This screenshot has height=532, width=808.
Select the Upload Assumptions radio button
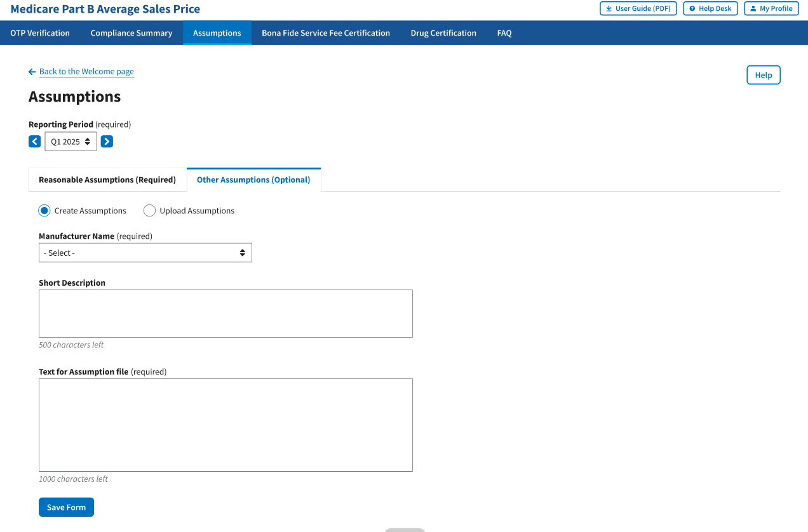point(149,211)
